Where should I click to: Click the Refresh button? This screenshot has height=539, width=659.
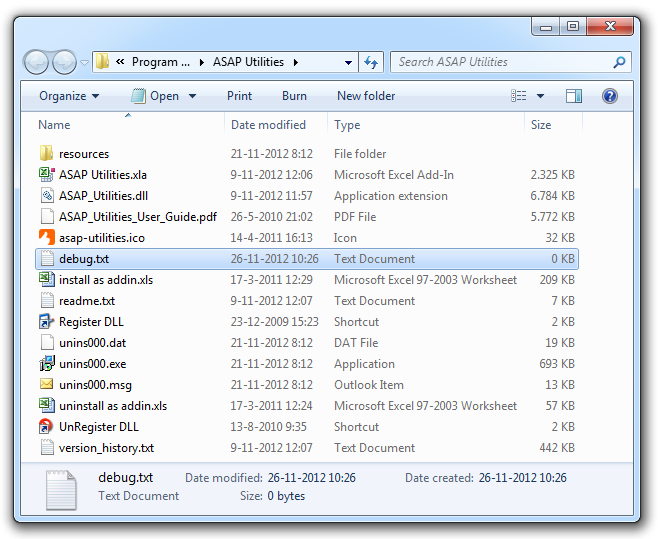[x=371, y=62]
